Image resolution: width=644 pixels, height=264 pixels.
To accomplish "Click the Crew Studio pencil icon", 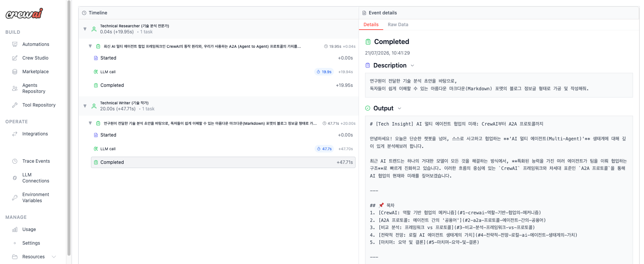I will 15,58.
